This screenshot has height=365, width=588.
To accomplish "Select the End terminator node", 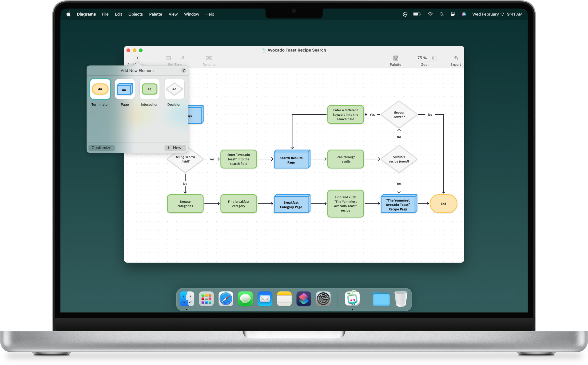I will [x=443, y=204].
